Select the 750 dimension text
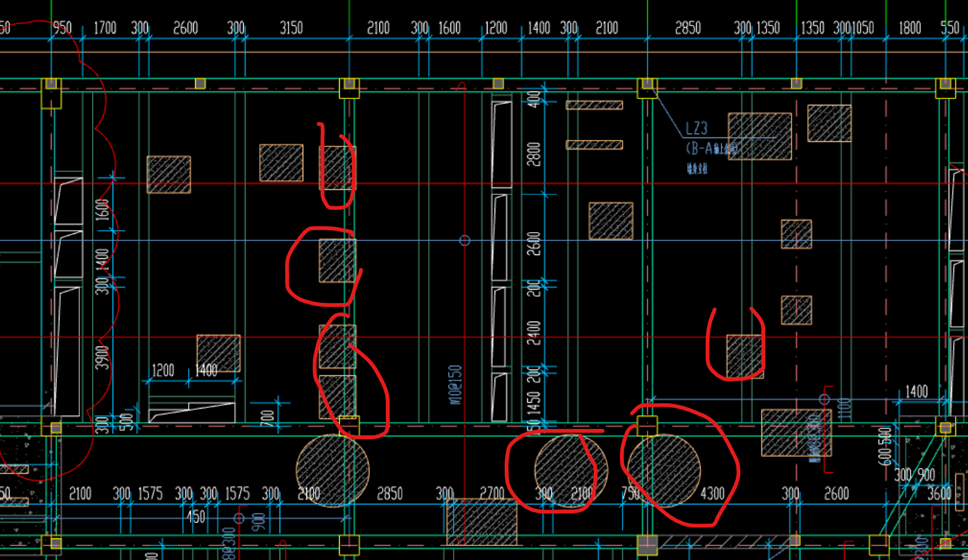 click(631, 494)
